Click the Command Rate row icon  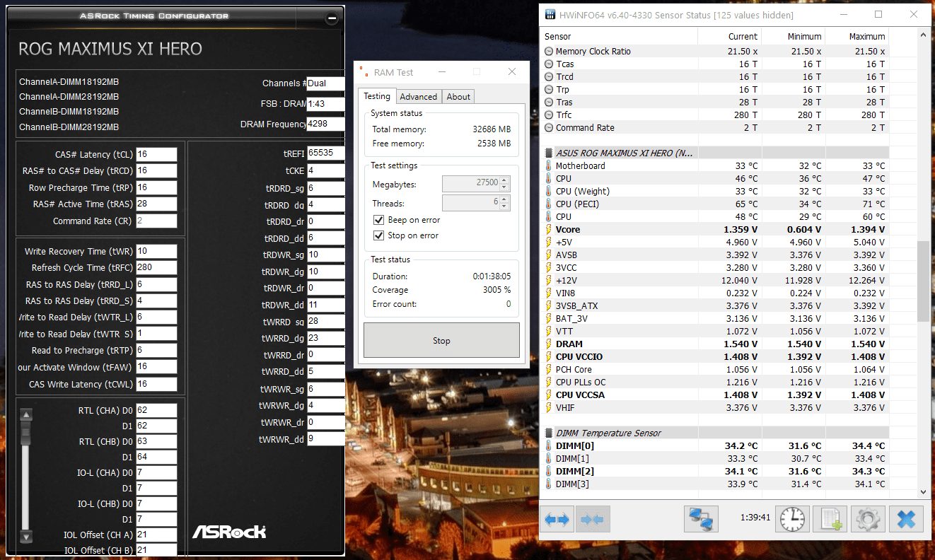click(x=550, y=128)
